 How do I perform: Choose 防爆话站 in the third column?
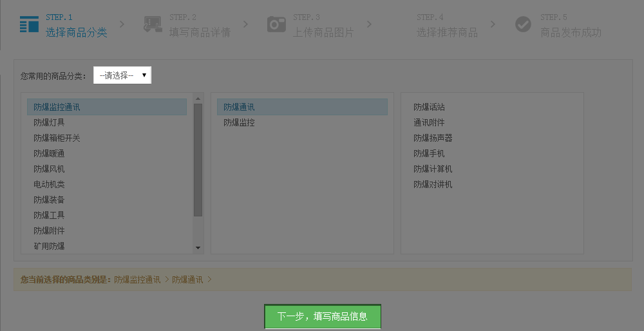429,107
